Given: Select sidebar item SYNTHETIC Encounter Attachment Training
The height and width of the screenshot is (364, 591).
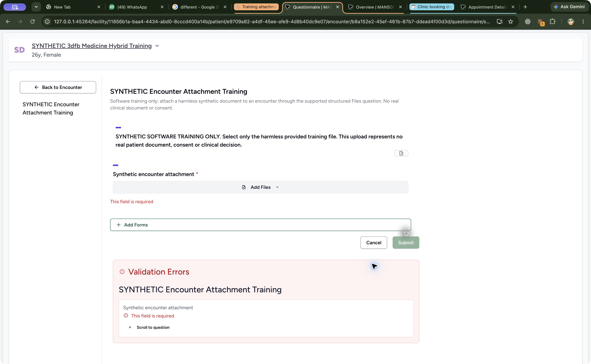Looking at the screenshot, I should click(x=51, y=109).
